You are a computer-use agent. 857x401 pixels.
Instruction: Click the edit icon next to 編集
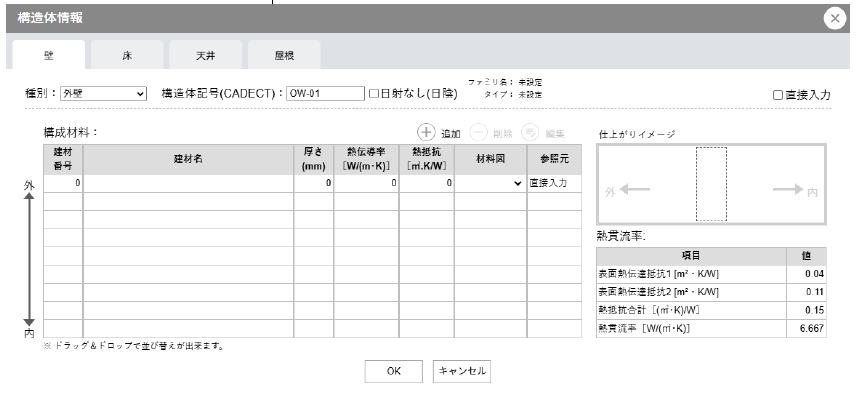[529, 132]
